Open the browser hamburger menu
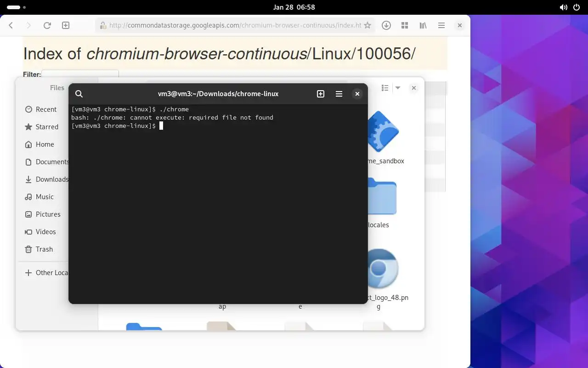 point(441,25)
